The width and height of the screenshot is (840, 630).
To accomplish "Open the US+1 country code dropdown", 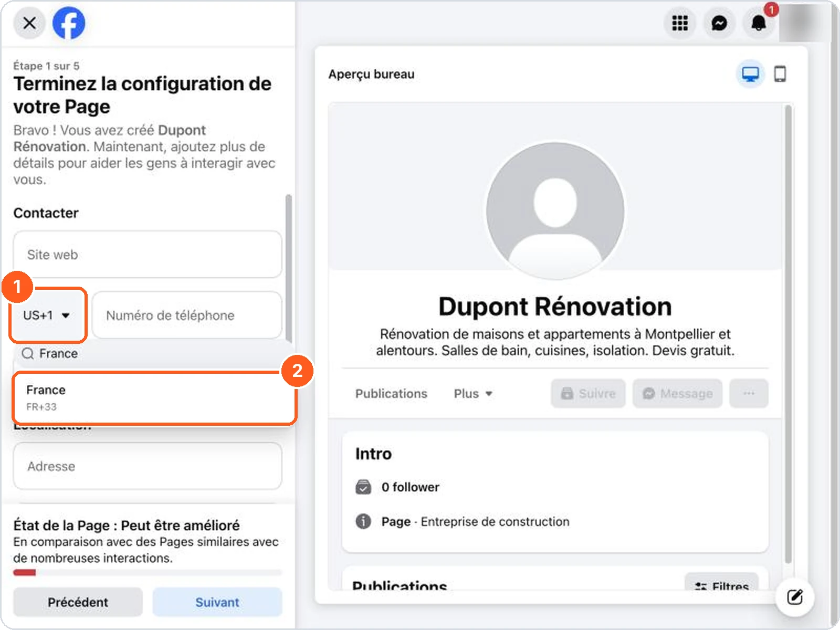I will (x=48, y=315).
